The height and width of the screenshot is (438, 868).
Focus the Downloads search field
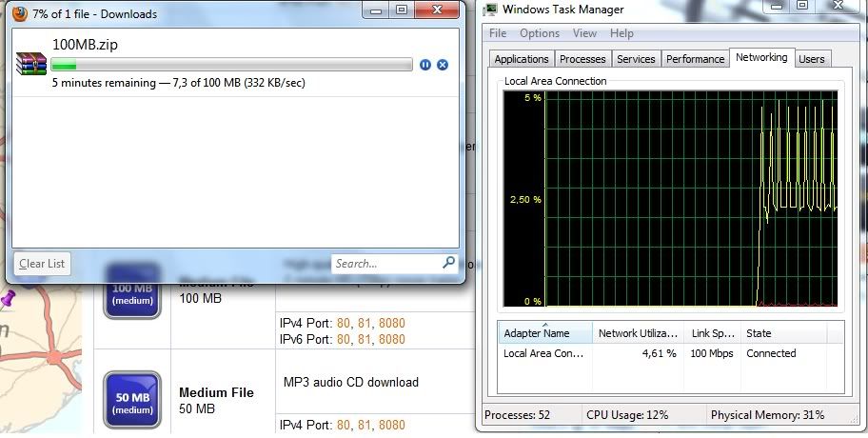tap(394, 263)
